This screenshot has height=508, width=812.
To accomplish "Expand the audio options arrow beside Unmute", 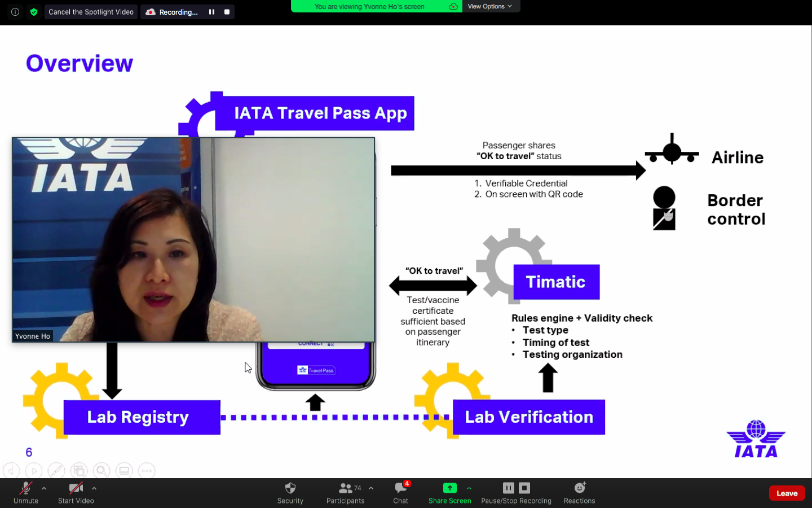I will click(44, 488).
